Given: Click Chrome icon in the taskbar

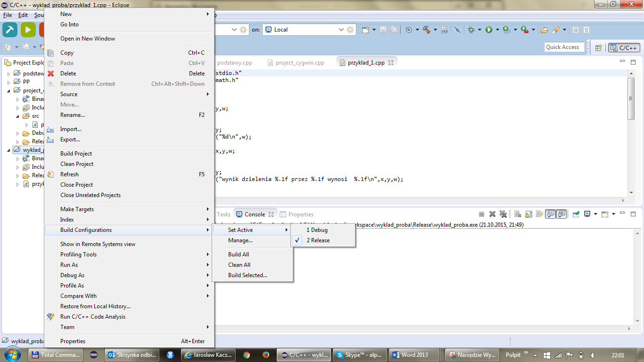Looking at the screenshot, I should 247,355.
